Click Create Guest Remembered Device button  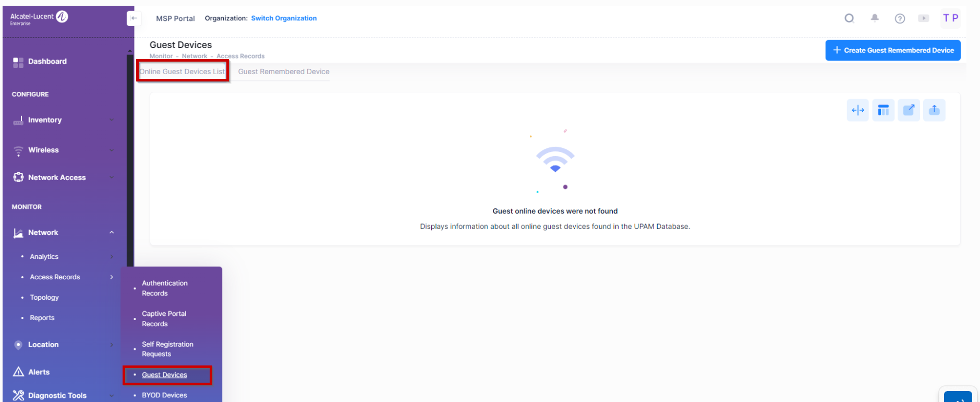point(892,51)
